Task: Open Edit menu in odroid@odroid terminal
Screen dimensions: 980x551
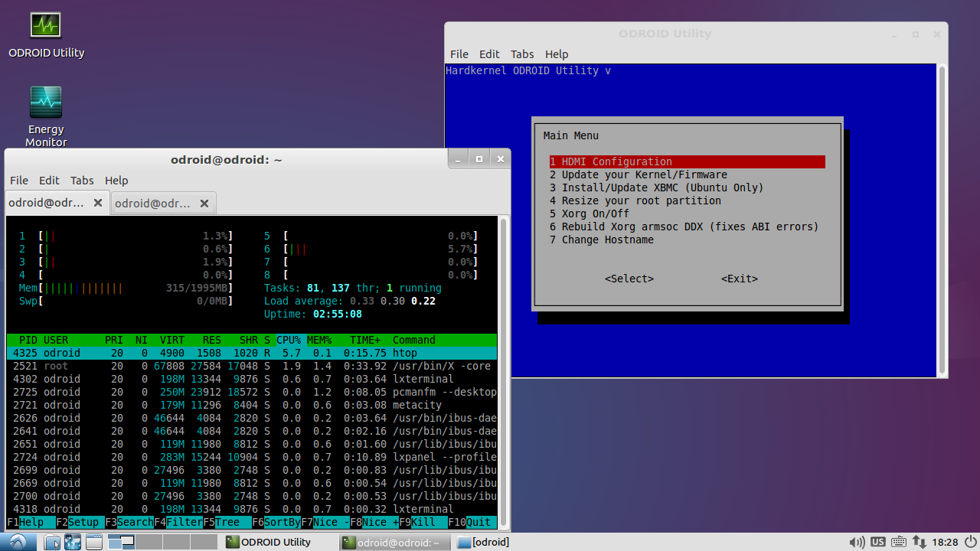Action: click(x=49, y=181)
